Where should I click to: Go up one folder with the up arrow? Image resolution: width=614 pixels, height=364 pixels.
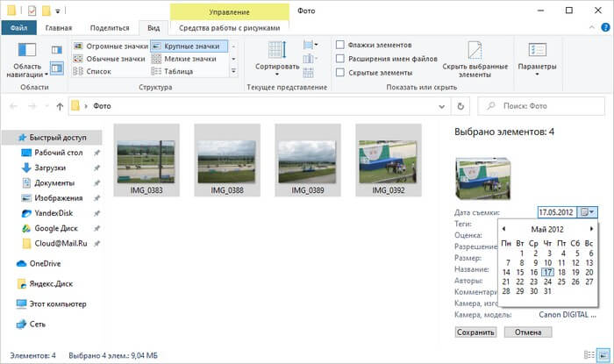coord(60,106)
